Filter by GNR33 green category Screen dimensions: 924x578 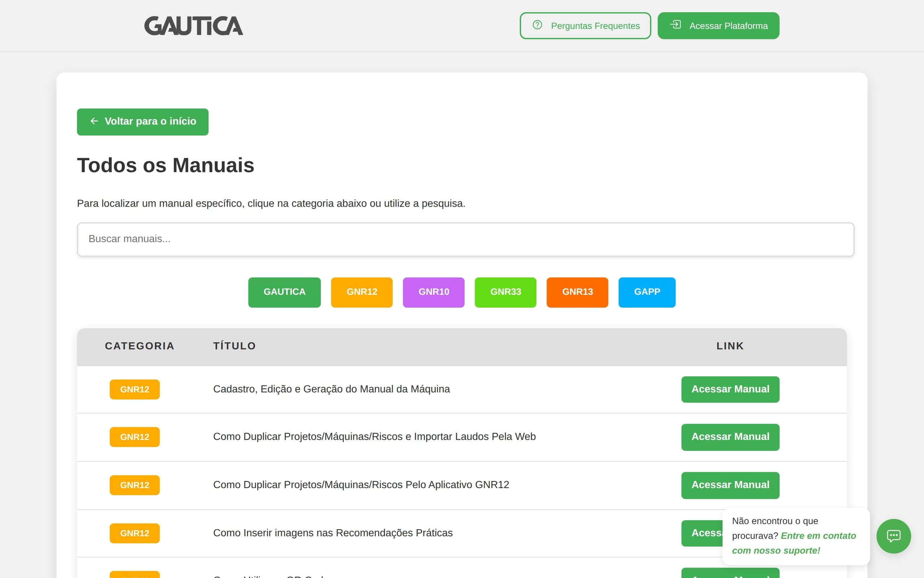505,292
